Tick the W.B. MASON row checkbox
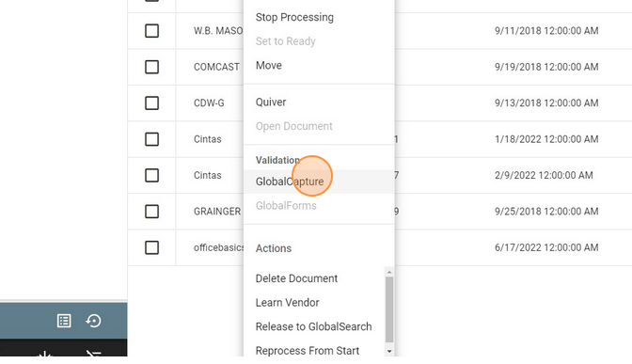The image size is (632, 364). coord(152,31)
